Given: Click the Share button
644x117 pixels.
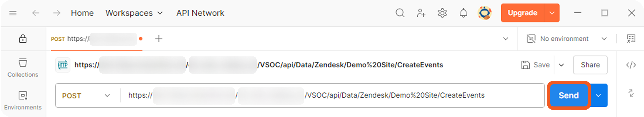Looking at the screenshot, I should [x=590, y=65].
